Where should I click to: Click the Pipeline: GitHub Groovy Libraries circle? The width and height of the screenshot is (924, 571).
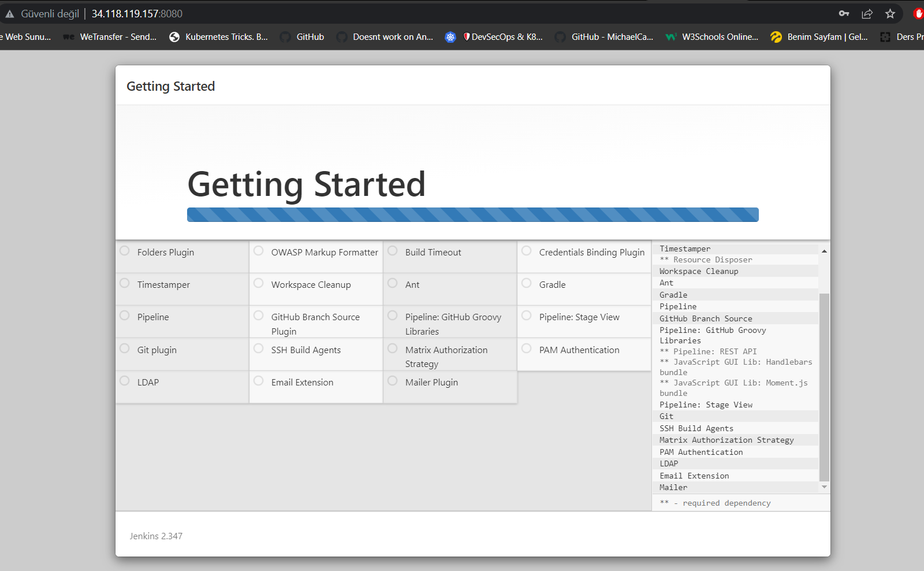[x=393, y=316]
